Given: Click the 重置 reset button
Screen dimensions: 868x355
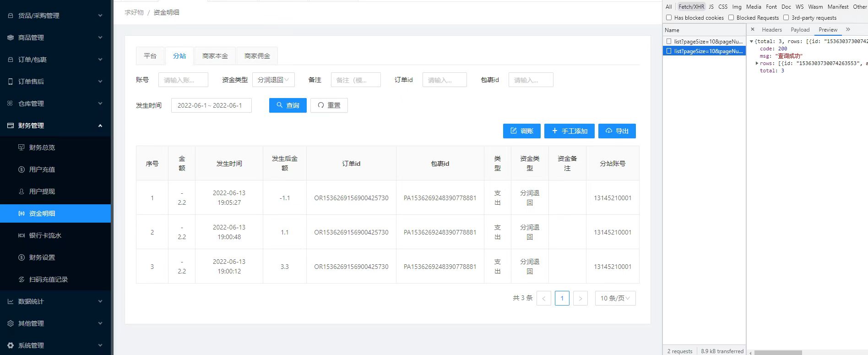Looking at the screenshot, I should coord(329,105).
